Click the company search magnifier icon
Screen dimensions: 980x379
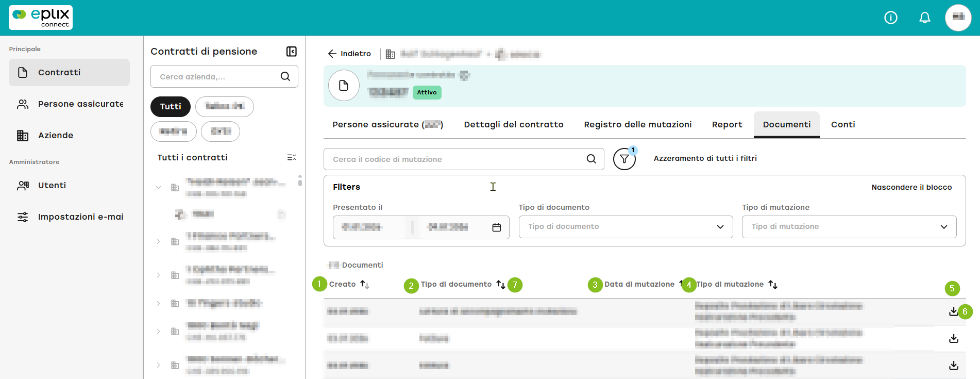point(285,76)
